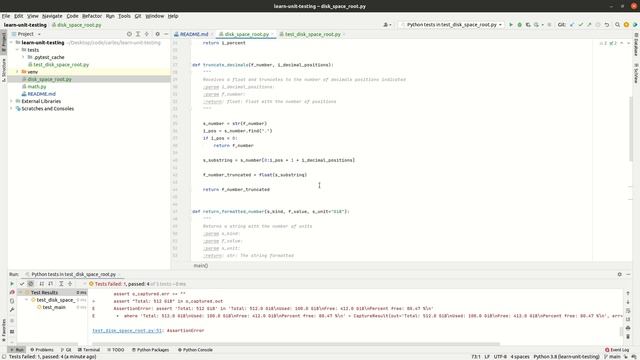Open run configuration dropdown
640x360 pixels.
tap(451, 25)
